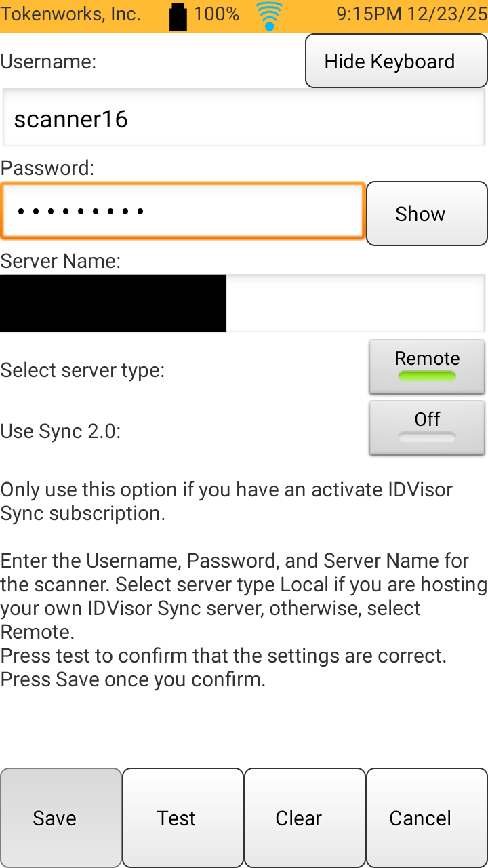
Task: Reveal the password with Show button
Action: tap(427, 214)
